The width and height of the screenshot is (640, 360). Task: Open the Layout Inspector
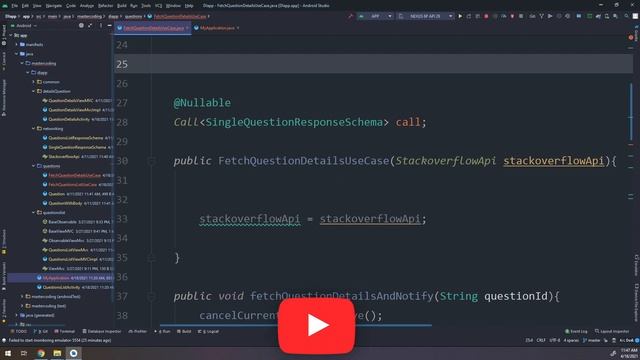(611, 331)
